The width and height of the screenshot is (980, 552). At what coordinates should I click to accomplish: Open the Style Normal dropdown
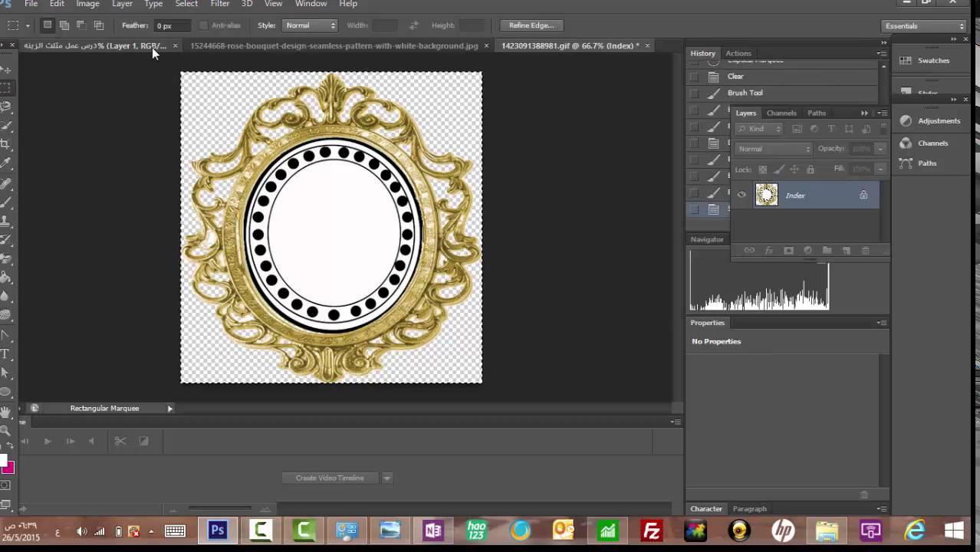click(x=308, y=25)
